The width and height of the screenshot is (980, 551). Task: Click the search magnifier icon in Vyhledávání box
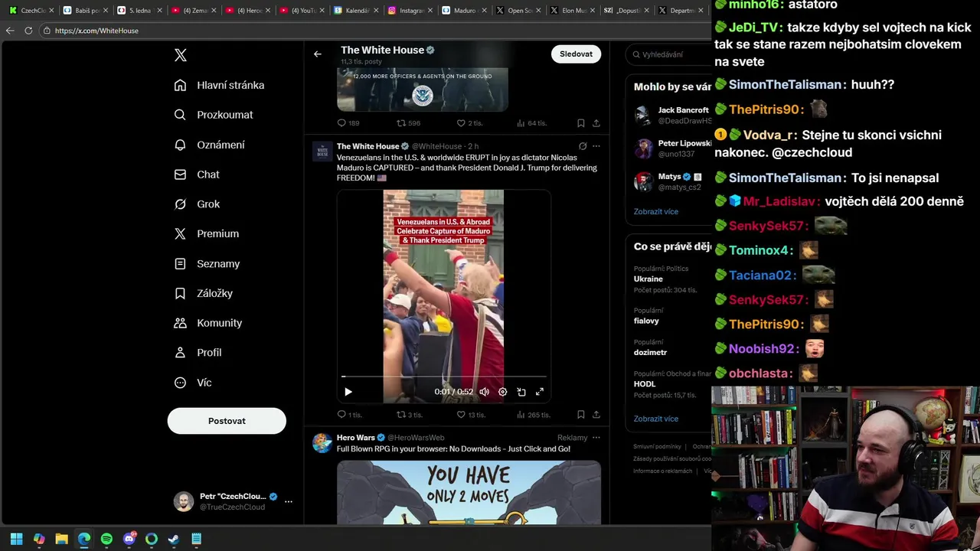(x=635, y=54)
